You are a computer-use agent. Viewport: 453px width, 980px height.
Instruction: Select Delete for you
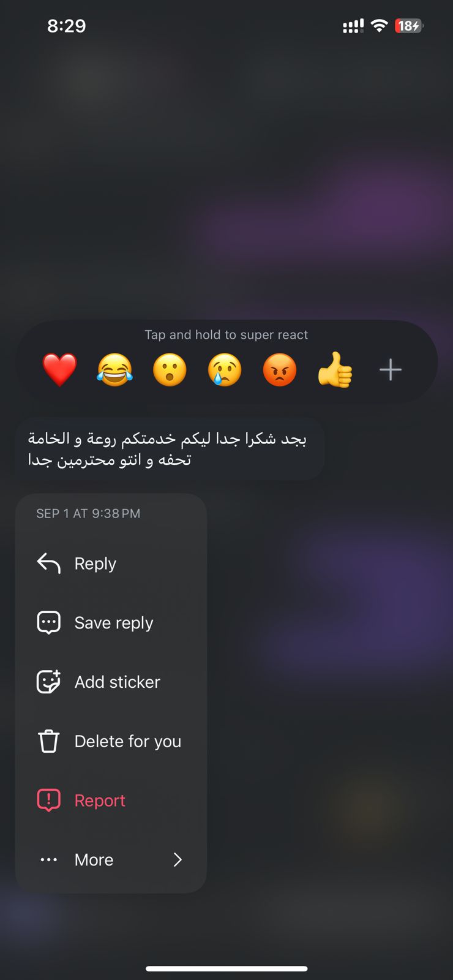tap(111, 741)
